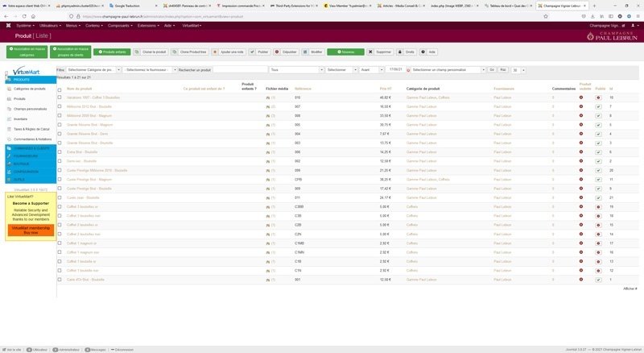Click the Cloner le produit toolbar button
Image resolution: width=644 pixels, height=353 pixels.
pos(151,51)
